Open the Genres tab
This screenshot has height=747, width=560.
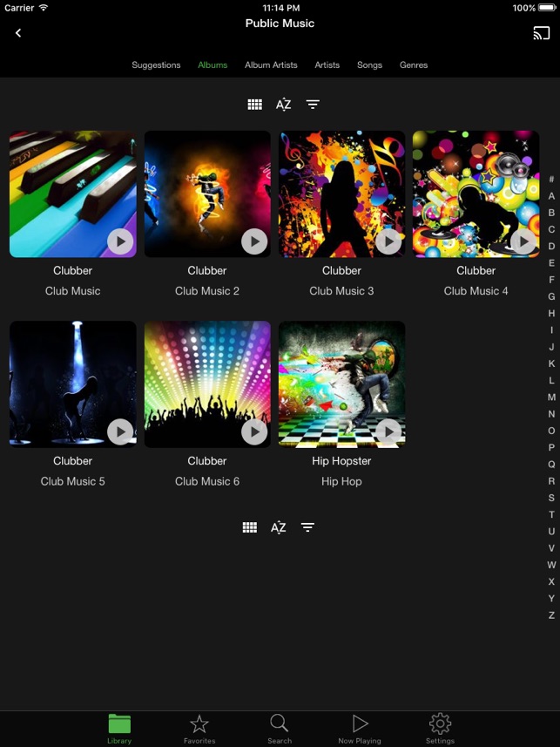point(414,65)
